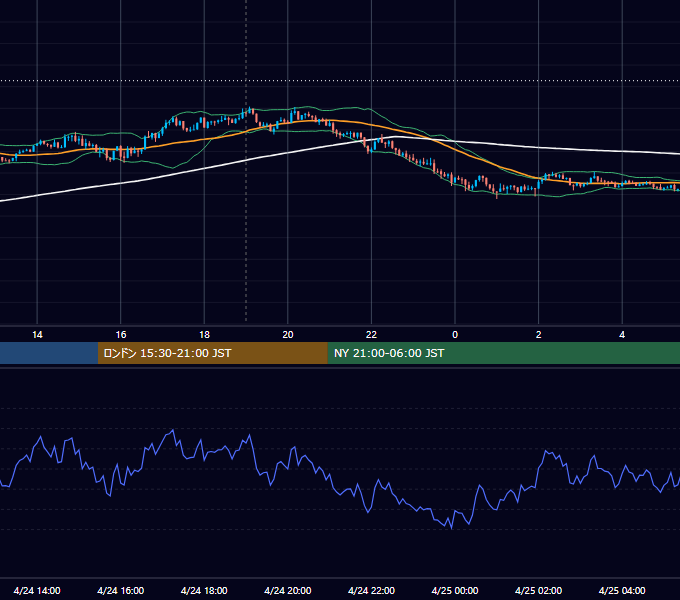Click the 4/24 14:00 label on the oscillator axis
This screenshot has width=680, height=600.
37,590
